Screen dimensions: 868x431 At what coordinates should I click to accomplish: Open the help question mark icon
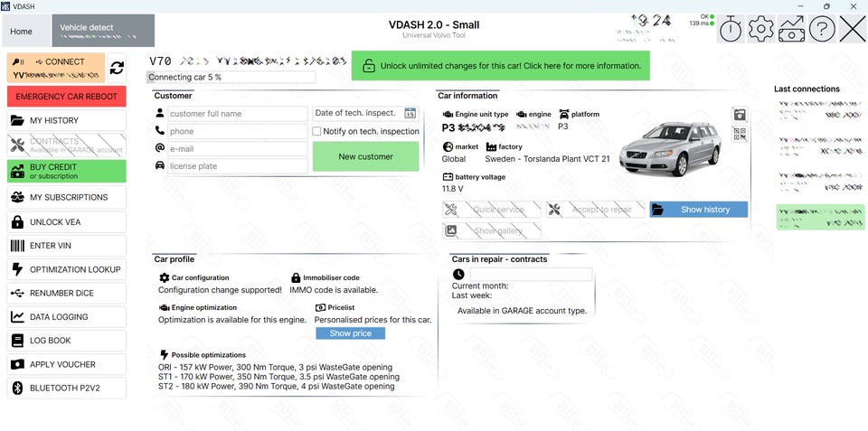(x=822, y=29)
